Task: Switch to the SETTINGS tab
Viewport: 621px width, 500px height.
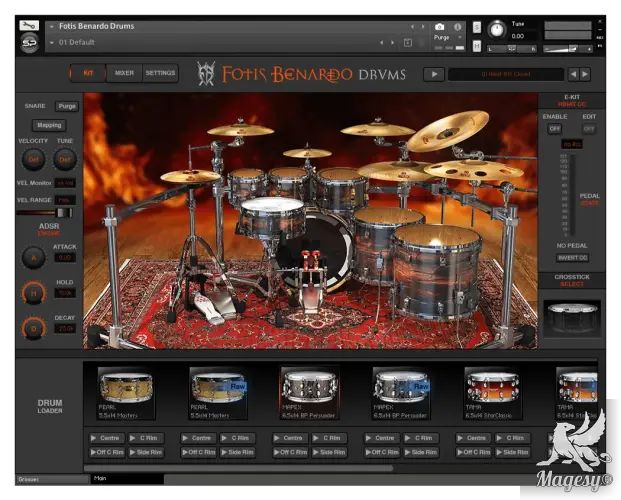Action: pyautogui.click(x=160, y=73)
